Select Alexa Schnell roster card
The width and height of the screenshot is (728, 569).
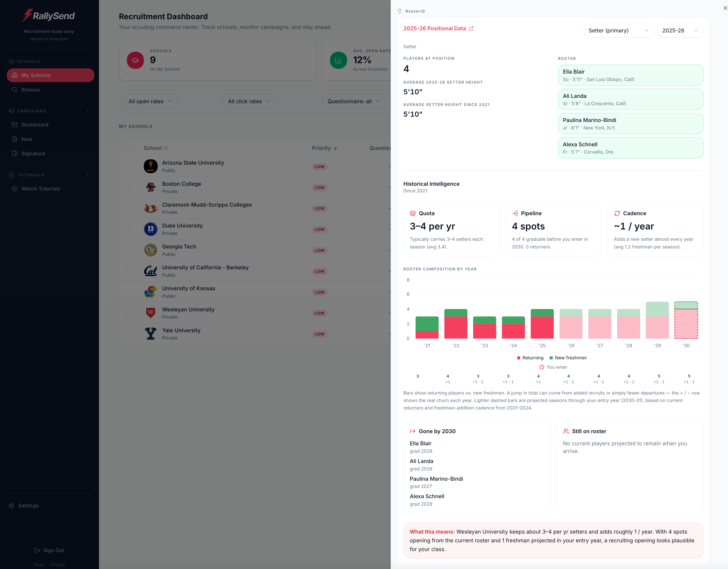click(x=631, y=148)
